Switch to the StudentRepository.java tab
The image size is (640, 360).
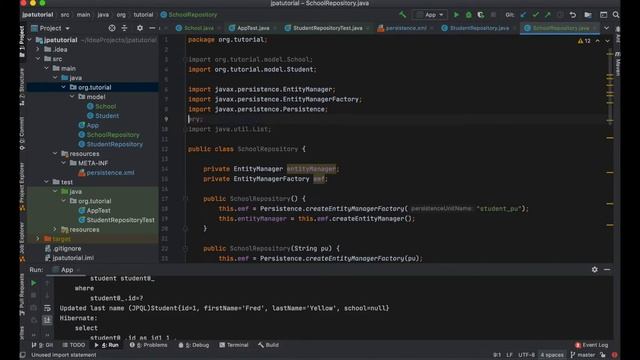point(476,28)
